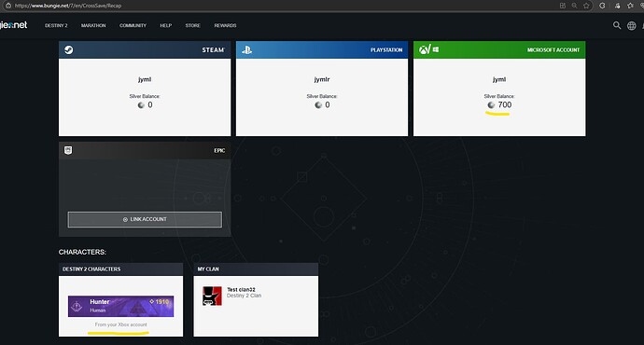Click the Bungie.net logo
Image resolution: width=644 pixels, height=345 pixels.
point(13,25)
